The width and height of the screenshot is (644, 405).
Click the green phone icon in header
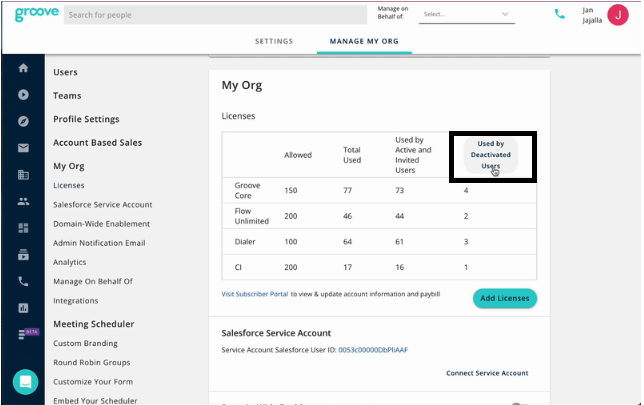point(559,15)
